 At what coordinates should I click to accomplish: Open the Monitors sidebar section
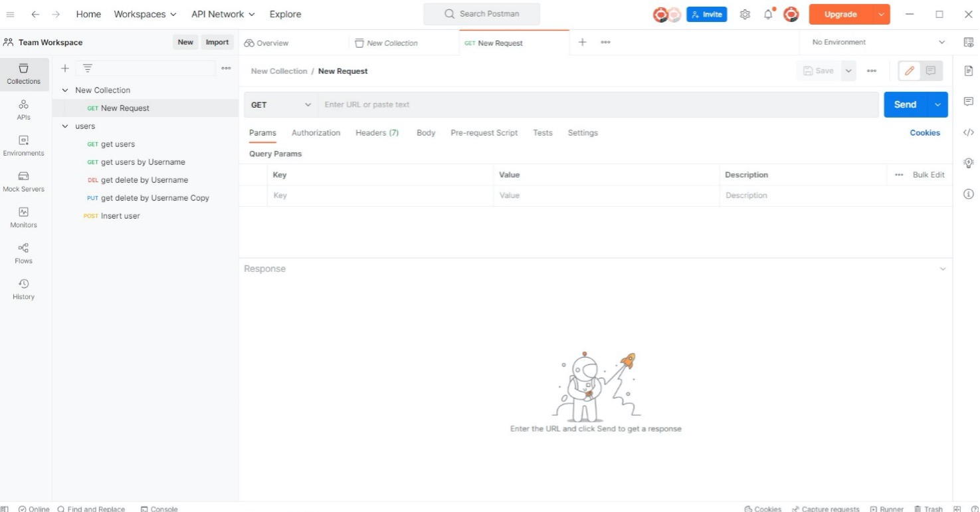point(24,217)
